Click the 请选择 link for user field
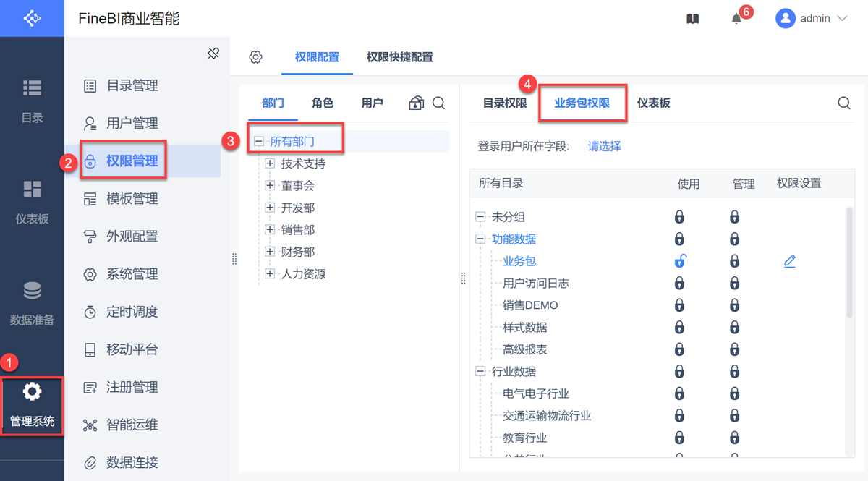This screenshot has width=868, height=481. [604, 146]
